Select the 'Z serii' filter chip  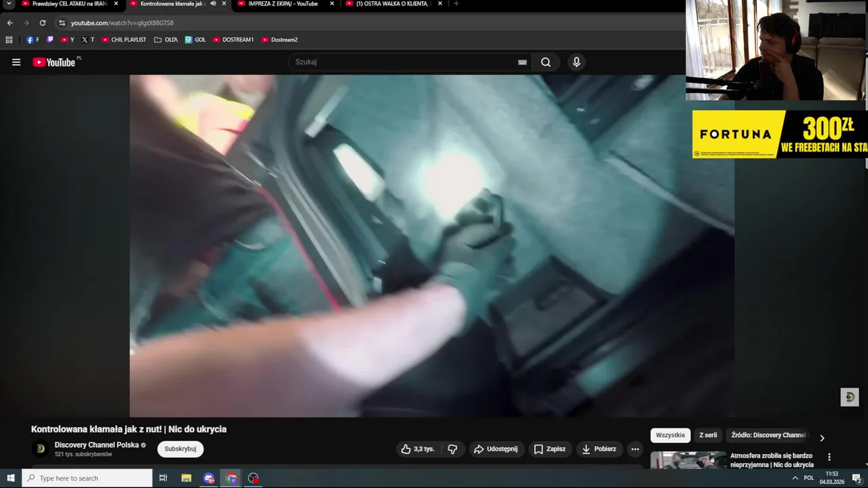click(x=708, y=435)
